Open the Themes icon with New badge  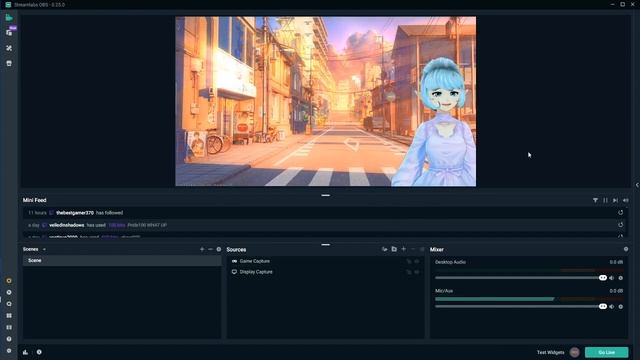tap(9, 32)
